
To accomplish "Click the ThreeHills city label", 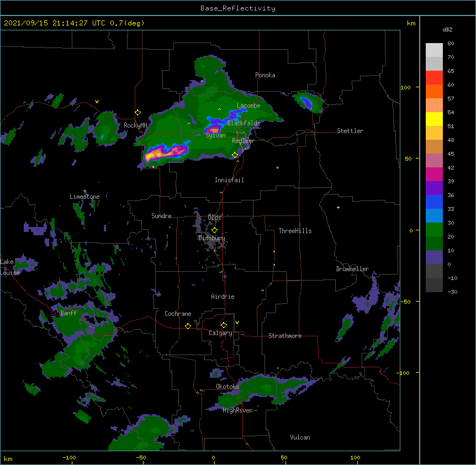I will [x=295, y=231].
